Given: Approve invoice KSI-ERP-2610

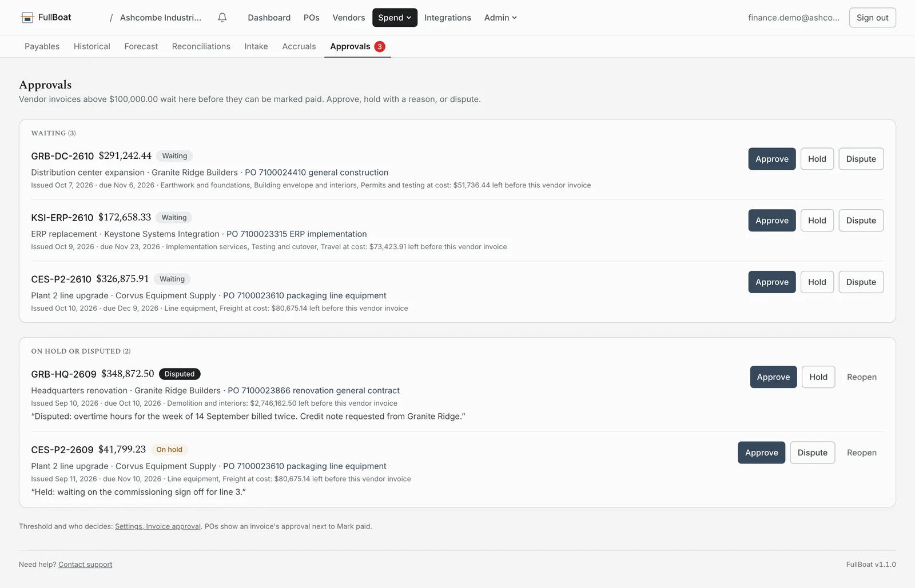Looking at the screenshot, I should pyautogui.click(x=772, y=221).
